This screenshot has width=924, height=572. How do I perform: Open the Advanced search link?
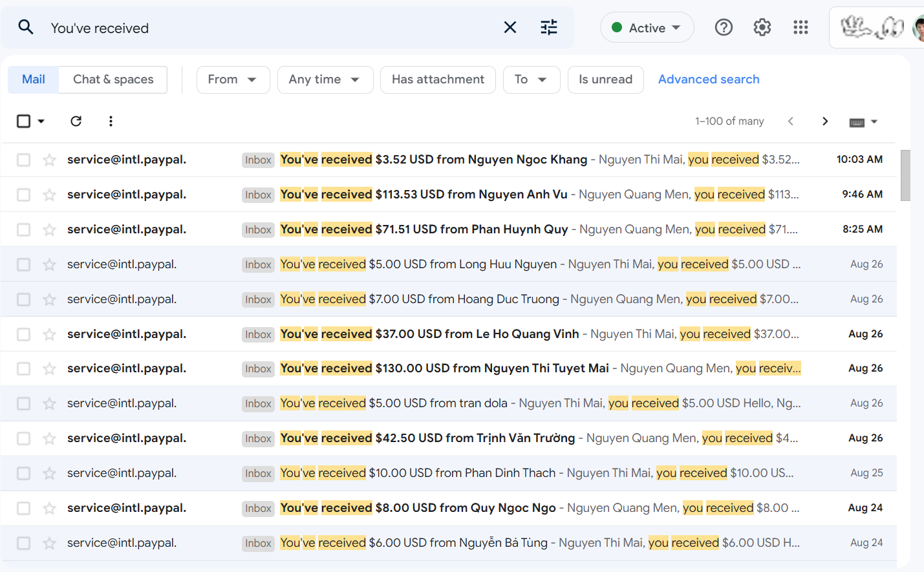(709, 79)
